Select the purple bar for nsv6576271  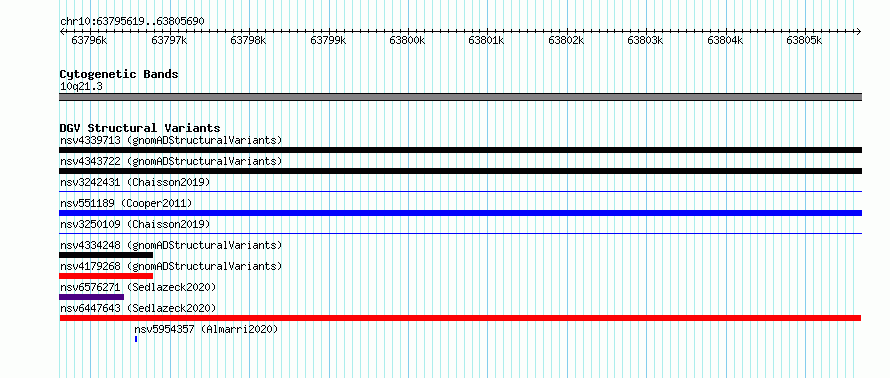pos(91,297)
